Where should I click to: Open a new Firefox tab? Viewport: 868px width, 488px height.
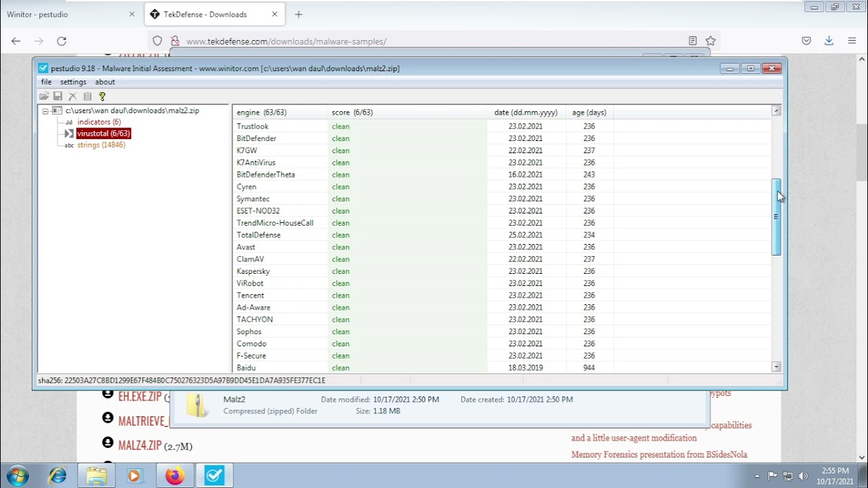(298, 14)
